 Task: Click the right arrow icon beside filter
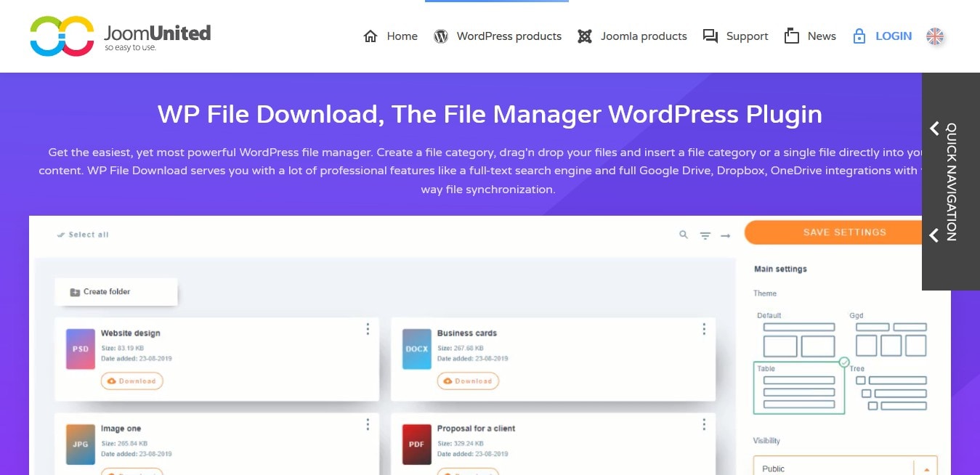[x=725, y=235]
